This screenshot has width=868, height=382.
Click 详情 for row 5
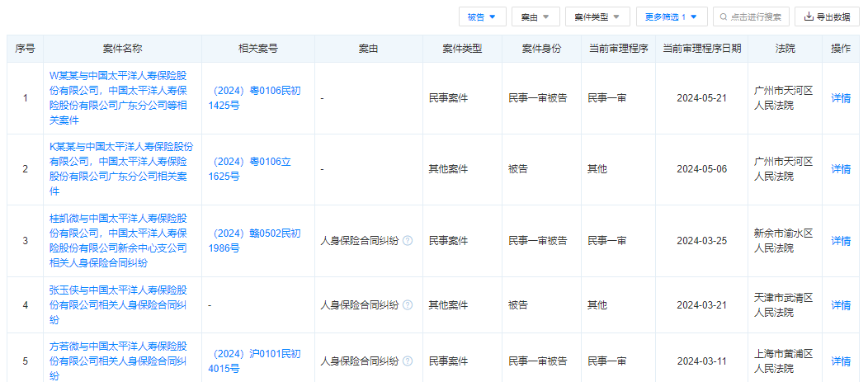[841, 361]
